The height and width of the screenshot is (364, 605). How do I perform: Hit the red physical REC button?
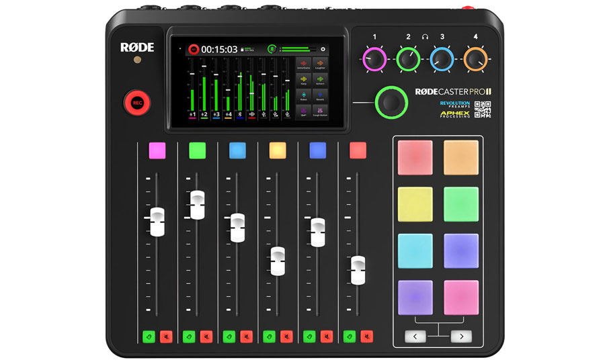pyautogui.click(x=137, y=103)
